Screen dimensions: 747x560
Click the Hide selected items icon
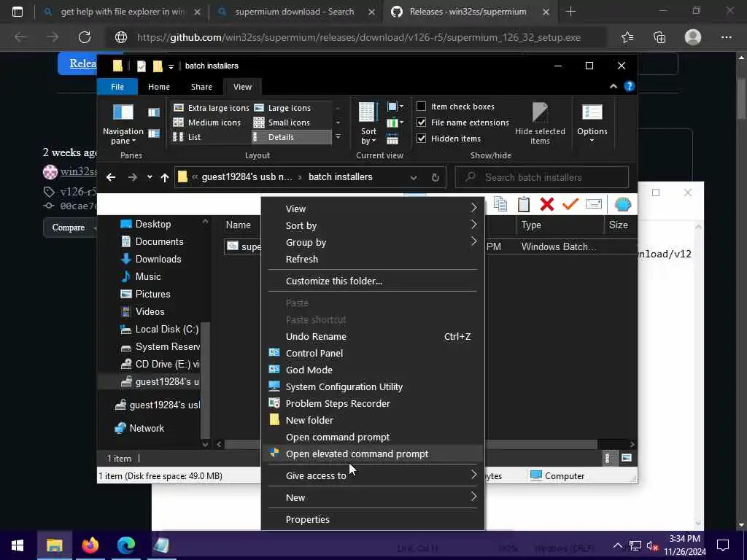pos(540,123)
